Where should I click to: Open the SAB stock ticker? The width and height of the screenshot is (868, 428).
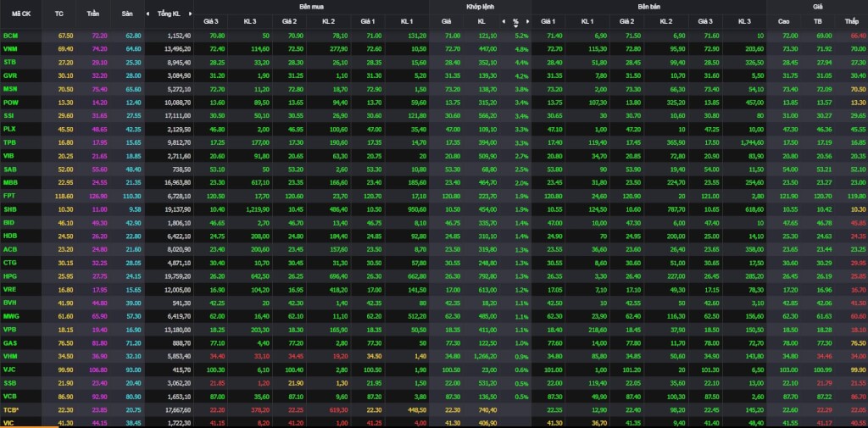coord(10,170)
